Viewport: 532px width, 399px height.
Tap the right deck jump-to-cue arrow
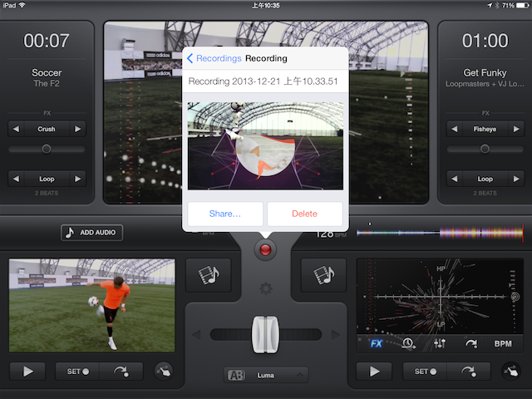470,372
